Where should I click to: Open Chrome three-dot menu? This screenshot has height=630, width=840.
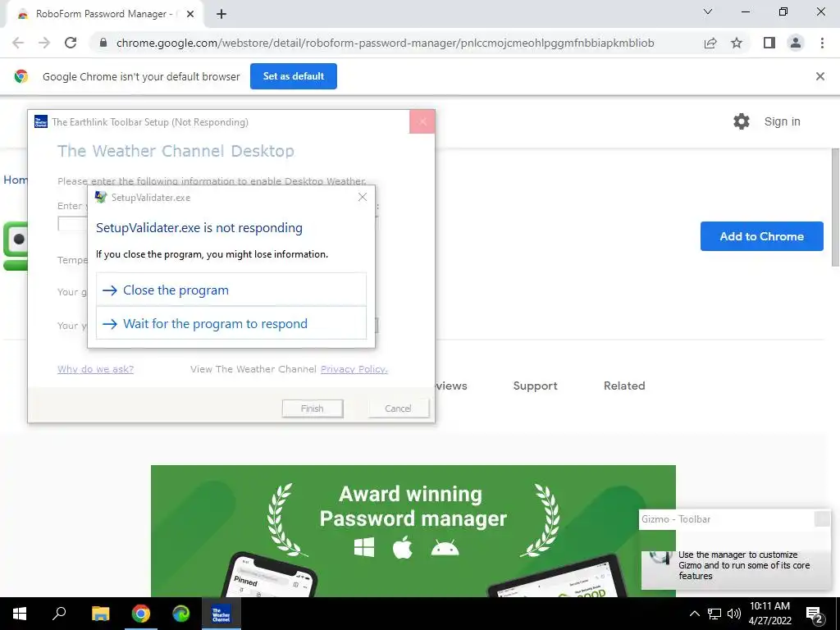pyautogui.click(x=822, y=43)
